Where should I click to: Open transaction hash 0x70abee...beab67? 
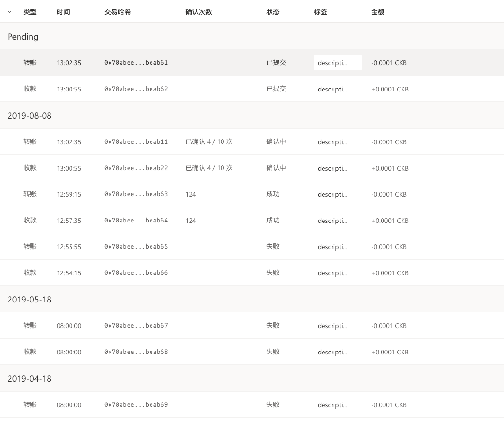click(x=136, y=326)
